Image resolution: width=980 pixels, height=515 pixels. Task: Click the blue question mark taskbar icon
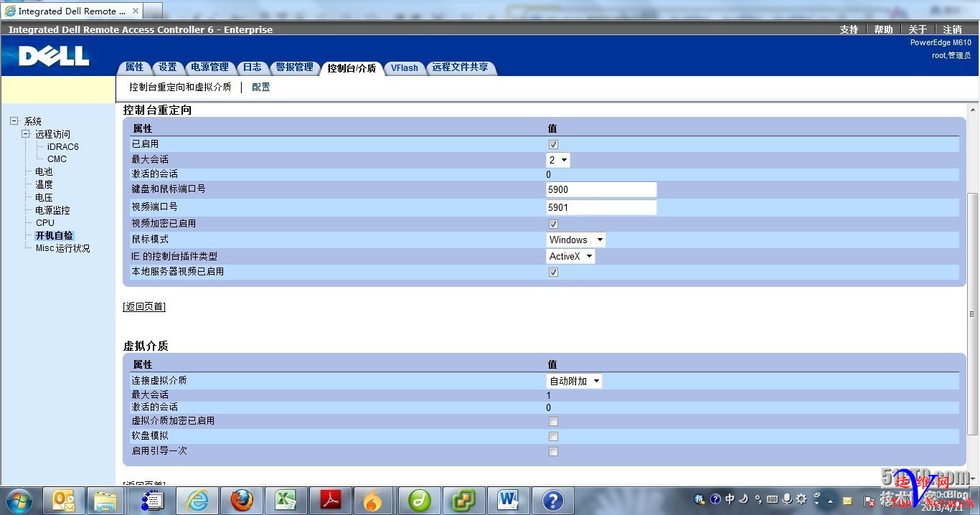pyautogui.click(x=552, y=500)
